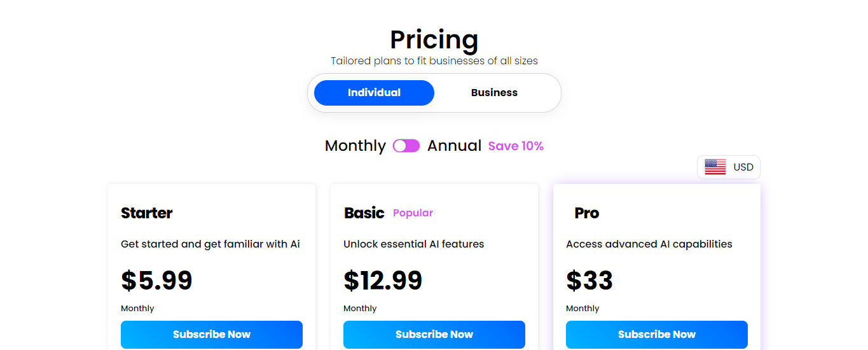Click the Pricing page heading
This screenshot has width=868, height=350.
click(434, 39)
